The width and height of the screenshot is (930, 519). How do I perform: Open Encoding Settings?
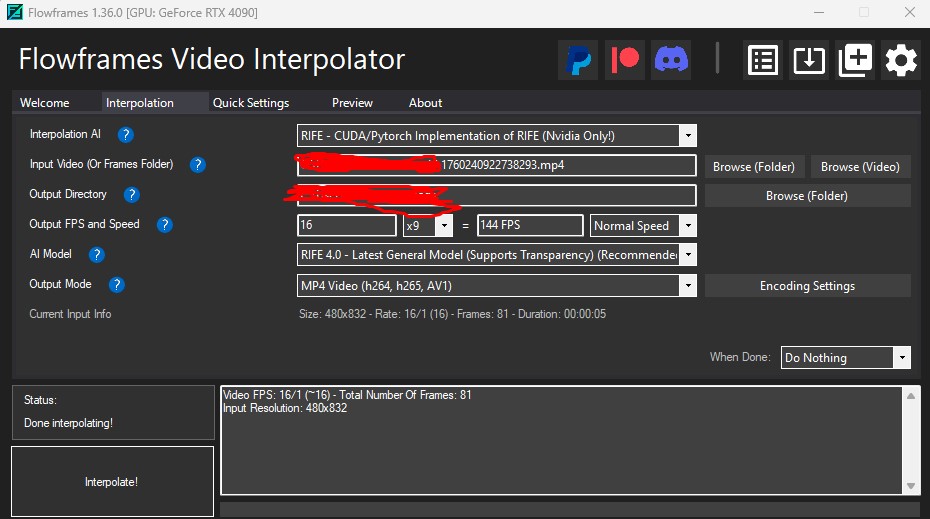pos(807,286)
